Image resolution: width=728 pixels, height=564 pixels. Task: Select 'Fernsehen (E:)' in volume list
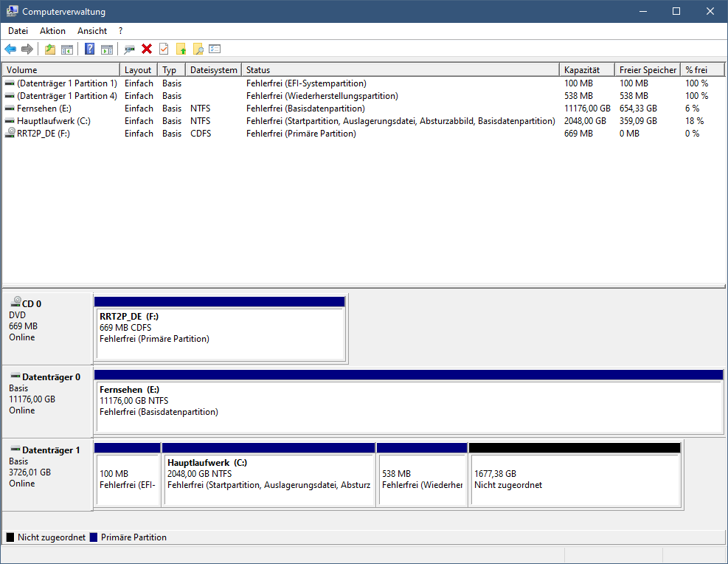(44, 109)
